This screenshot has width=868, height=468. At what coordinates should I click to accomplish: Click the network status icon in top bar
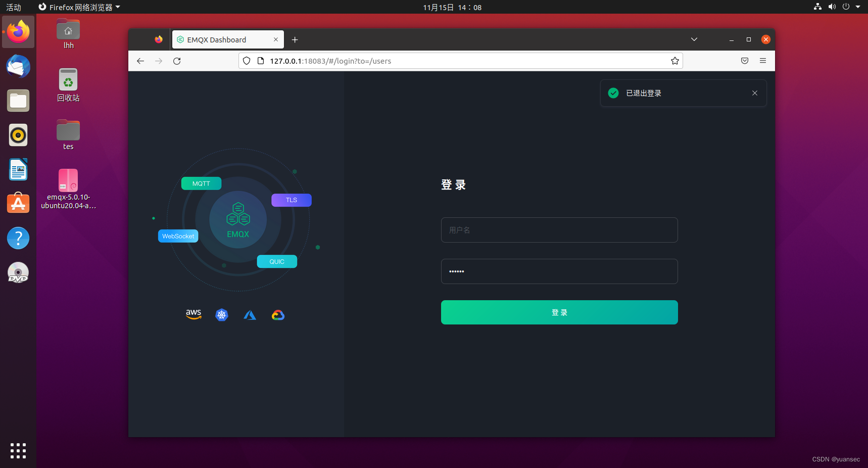point(817,7)
